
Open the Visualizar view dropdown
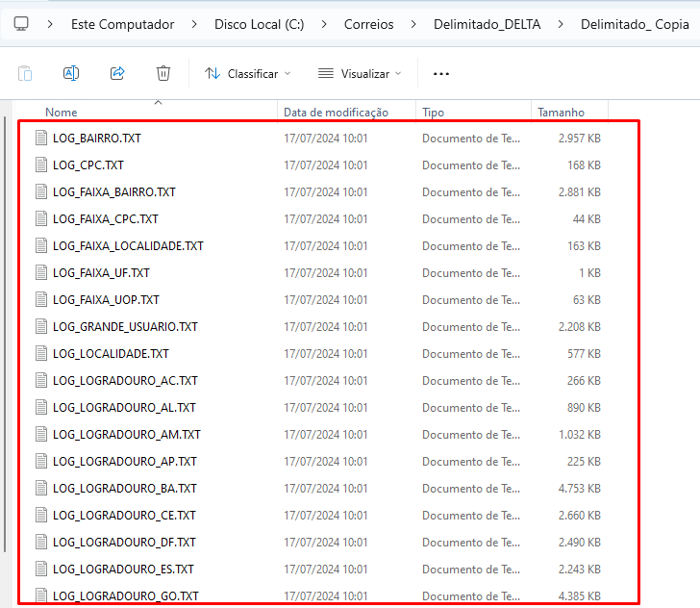pyautogui.click(x=360, y=74)
